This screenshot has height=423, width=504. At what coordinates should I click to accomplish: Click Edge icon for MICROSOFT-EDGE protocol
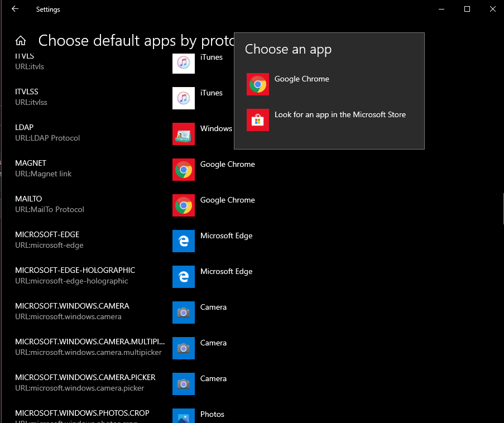183,241
